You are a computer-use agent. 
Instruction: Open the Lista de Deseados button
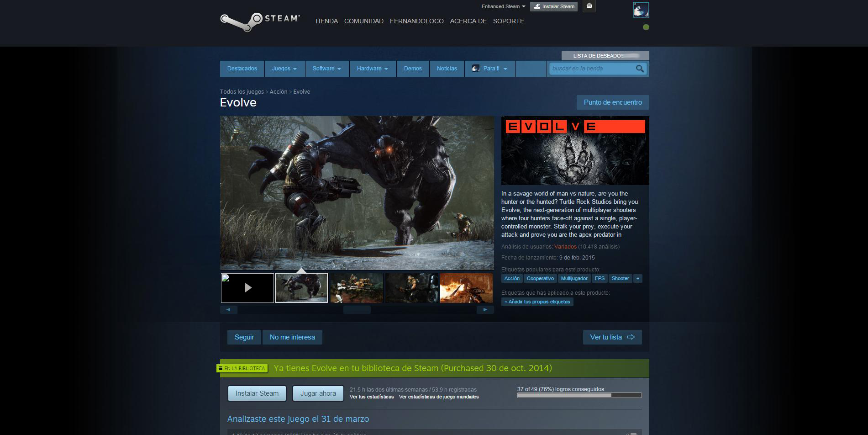(x=605, y=56)
